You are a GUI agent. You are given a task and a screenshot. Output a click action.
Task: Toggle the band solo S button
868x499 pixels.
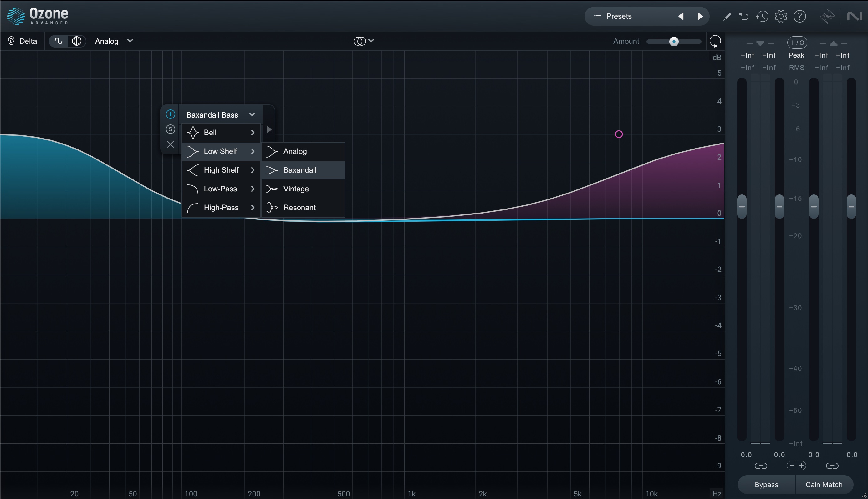[171, 129]
